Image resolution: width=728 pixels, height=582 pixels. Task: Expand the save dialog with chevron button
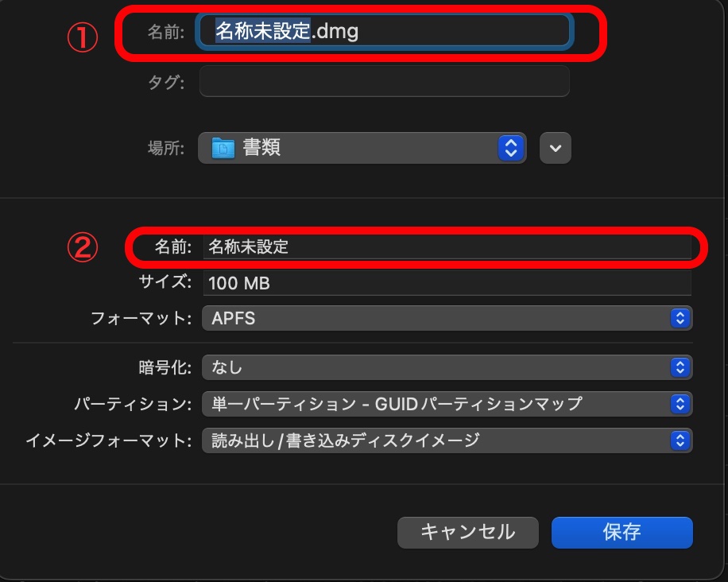(556, 148)
